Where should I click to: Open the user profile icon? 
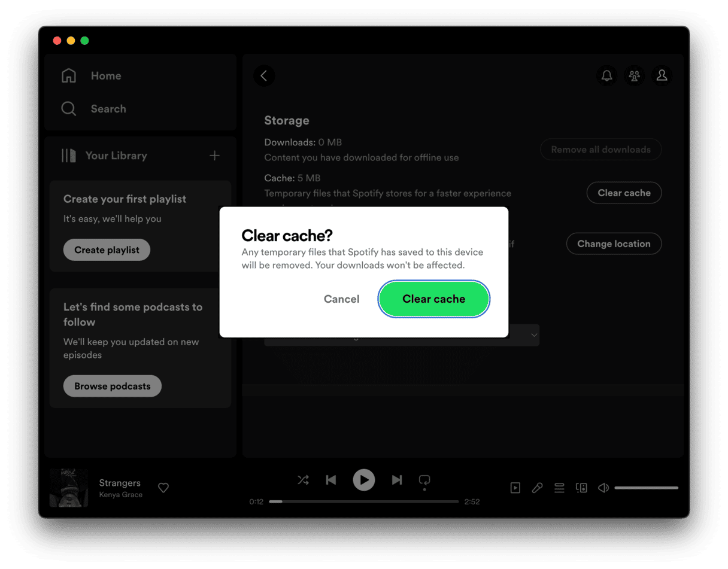click(662, 76)
